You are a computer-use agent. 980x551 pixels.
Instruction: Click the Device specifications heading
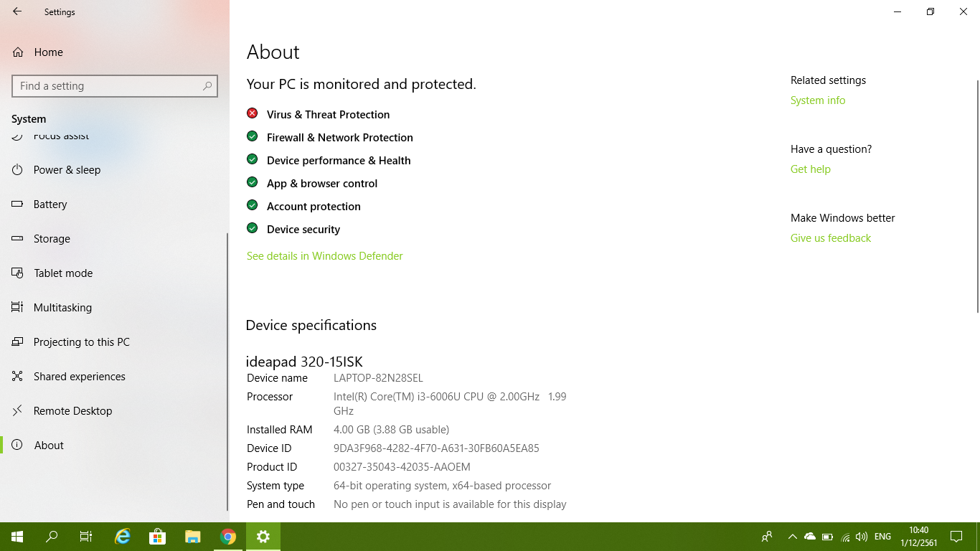click(311, 325)
